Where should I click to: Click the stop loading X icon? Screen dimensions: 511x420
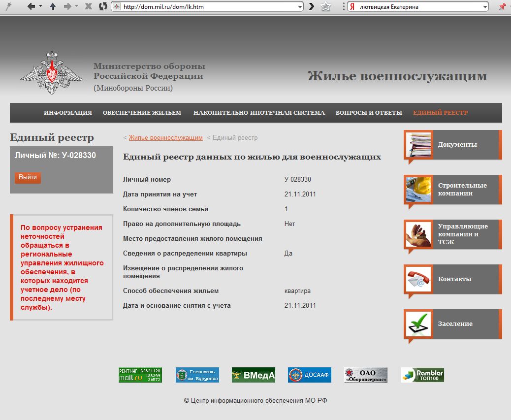[89, 6]
